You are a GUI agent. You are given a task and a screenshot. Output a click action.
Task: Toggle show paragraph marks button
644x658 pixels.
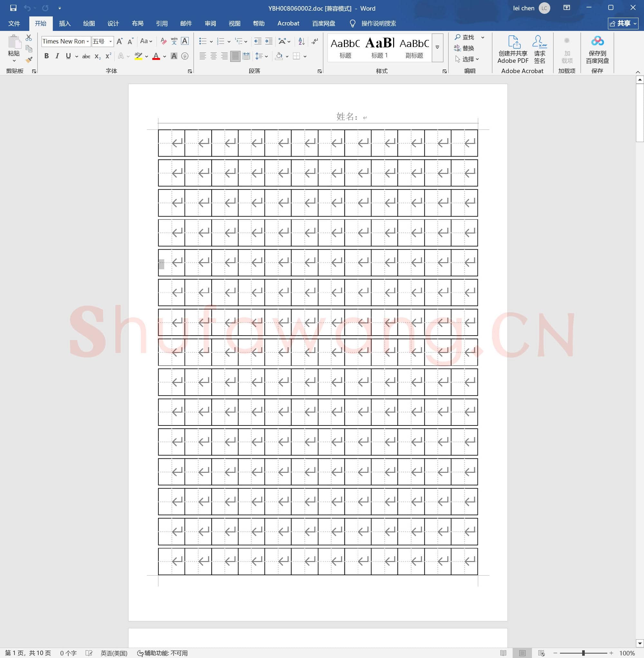[315, 41]
